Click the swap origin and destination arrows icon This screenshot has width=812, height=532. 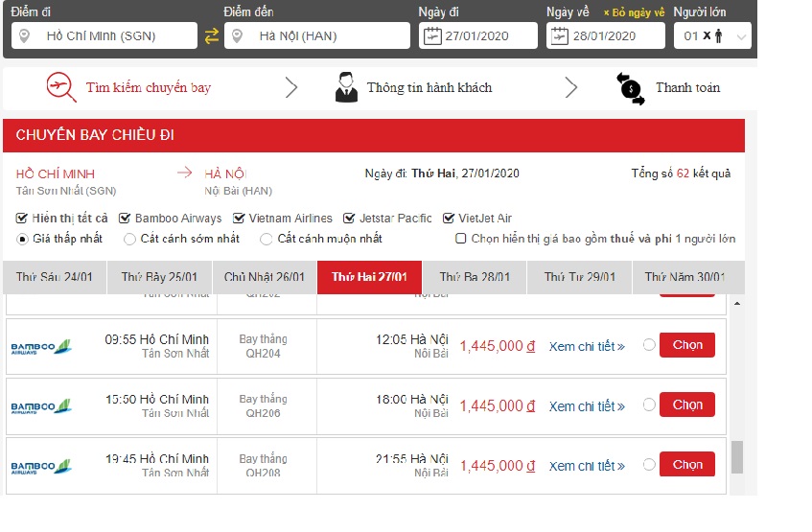[211, 35]
